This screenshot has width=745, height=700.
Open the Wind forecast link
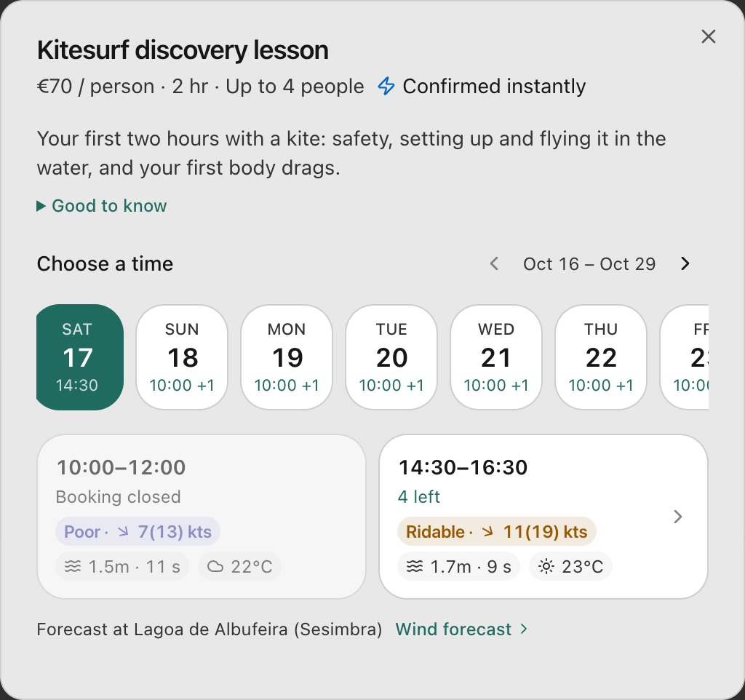point(461,629)
